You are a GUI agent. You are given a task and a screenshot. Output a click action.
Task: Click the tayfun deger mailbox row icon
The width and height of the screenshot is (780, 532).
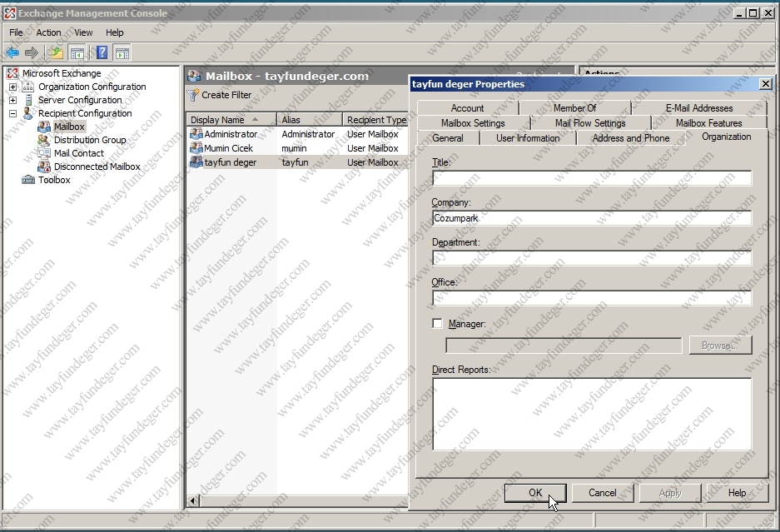coord(196,162)
